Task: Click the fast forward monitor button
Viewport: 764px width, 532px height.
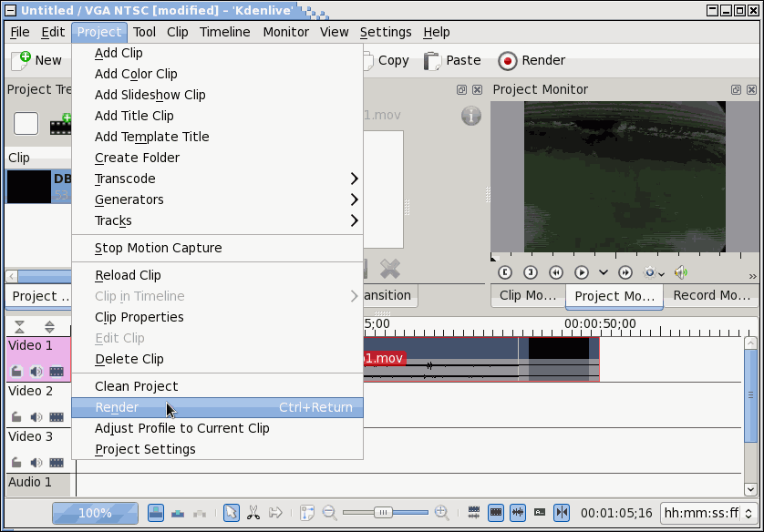Action: (625, 272)
